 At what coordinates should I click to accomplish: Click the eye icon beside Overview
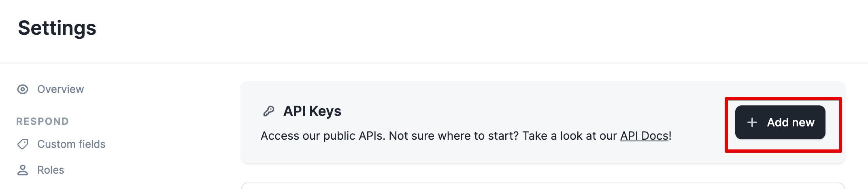[23, 89]
